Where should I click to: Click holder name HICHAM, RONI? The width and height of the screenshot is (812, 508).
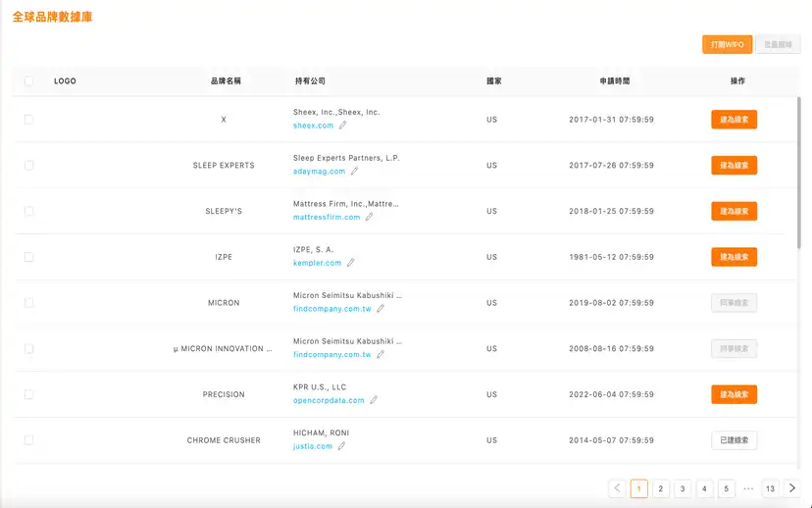point(321,432)
